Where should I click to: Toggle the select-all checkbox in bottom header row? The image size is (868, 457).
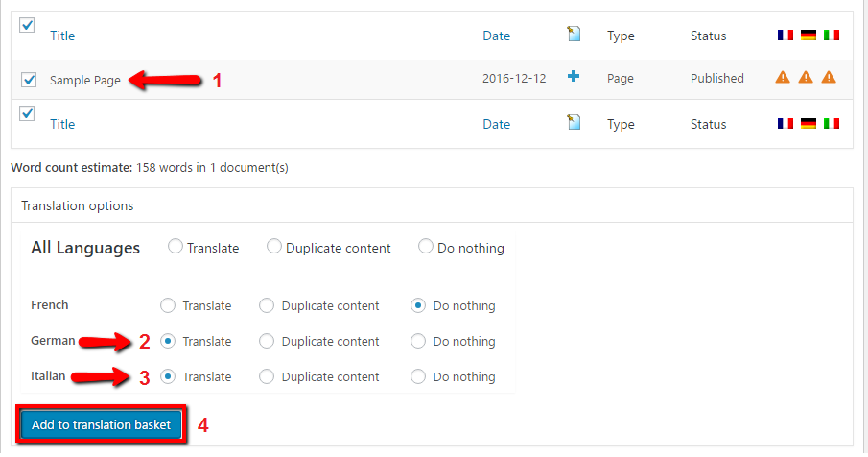27,113
